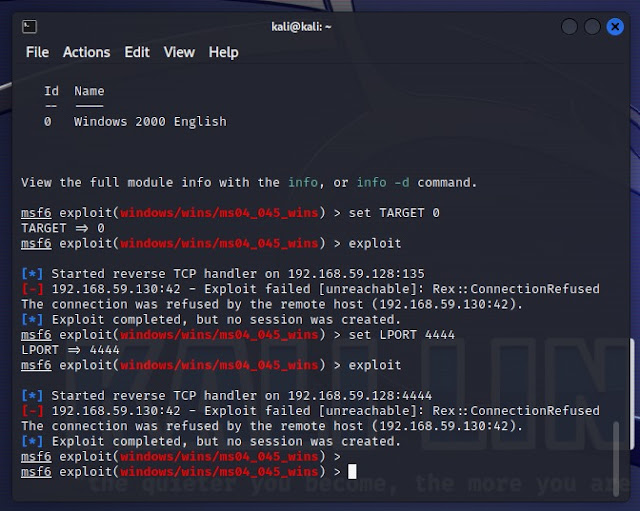The width and height of the screenshot is (640, 511).
Task: Click the minimize window button
Action: (569, 27)
